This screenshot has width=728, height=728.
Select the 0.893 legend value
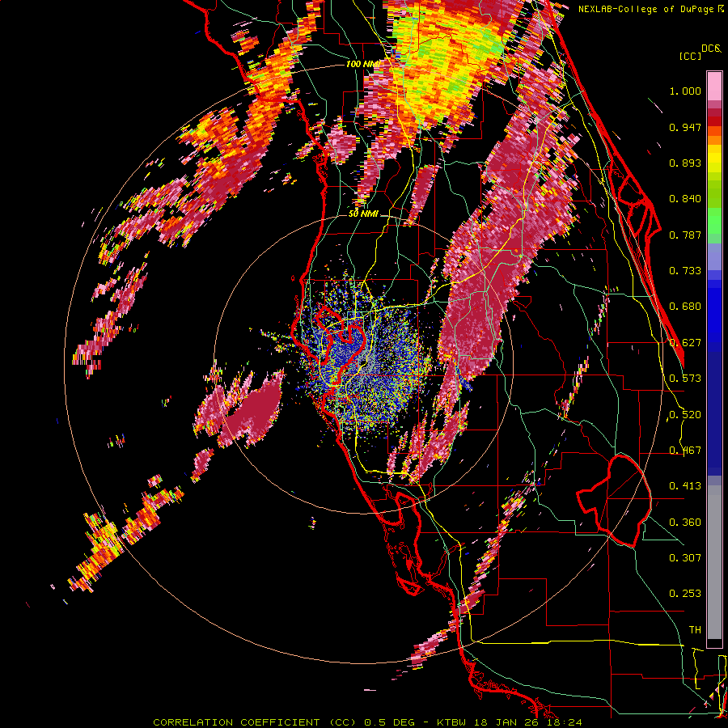point(685,163)
